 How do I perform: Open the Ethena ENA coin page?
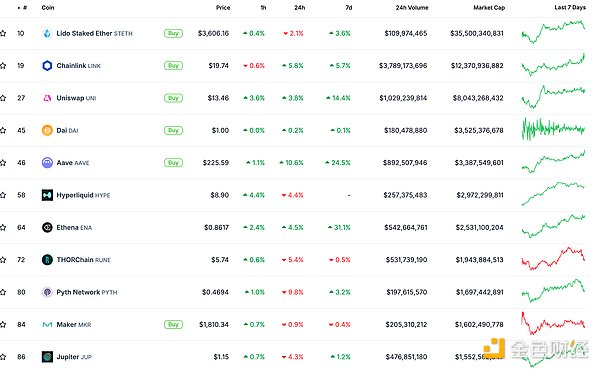pyautogui.click(x=74, y=227)
